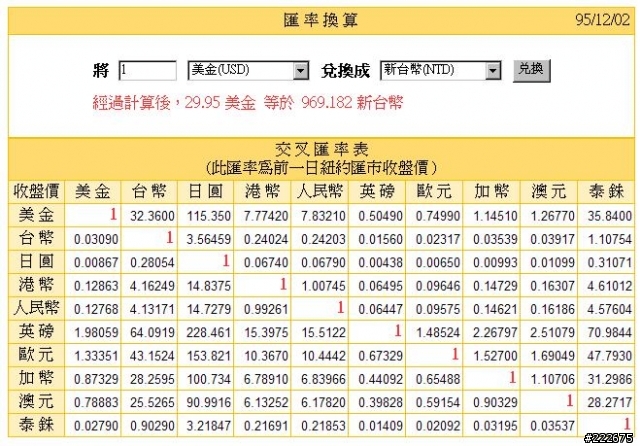Click value 47.7930 in 歐元 row

pyautogui.click(x=610, y=356)
